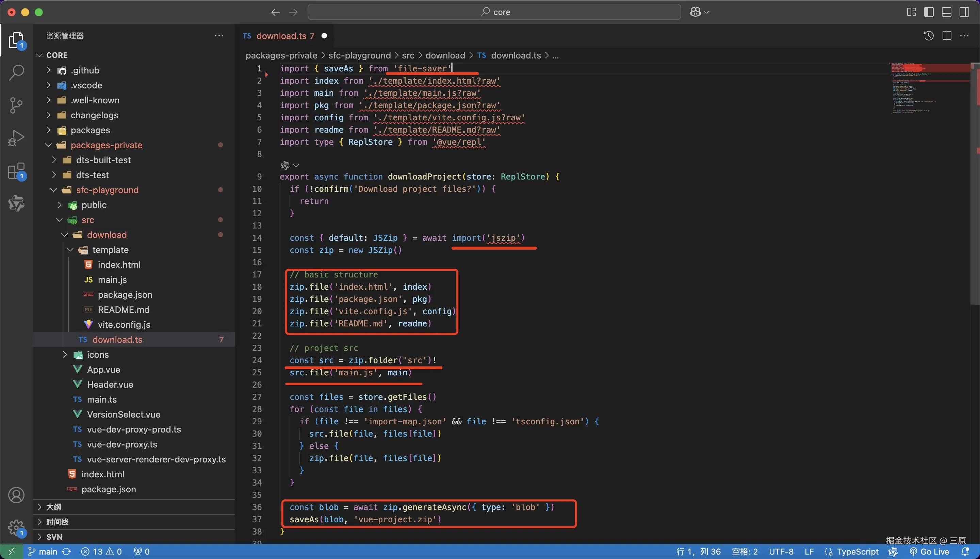Screen dimensions: 980x559
Task: Open editor timeline history icon
Action: point(929,36)
